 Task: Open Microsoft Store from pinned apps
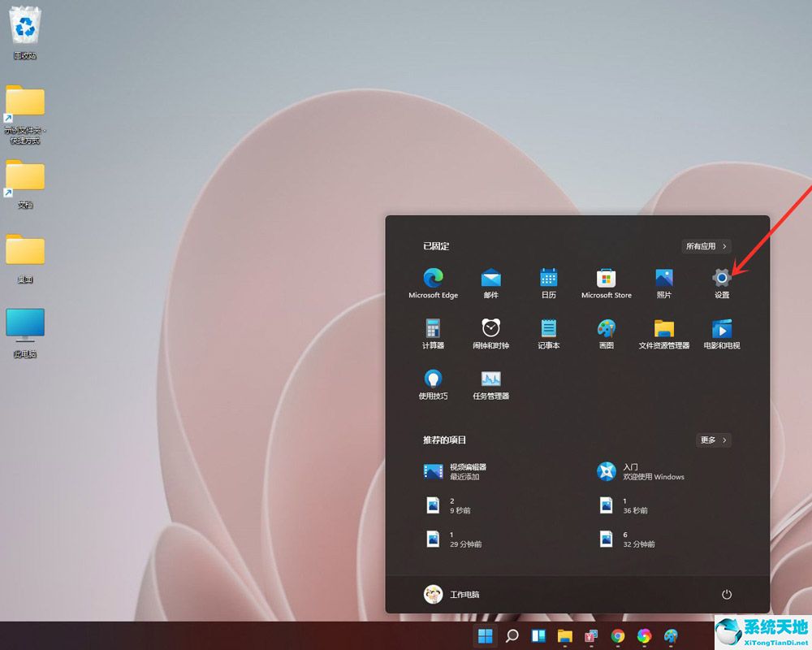[606, 279]
